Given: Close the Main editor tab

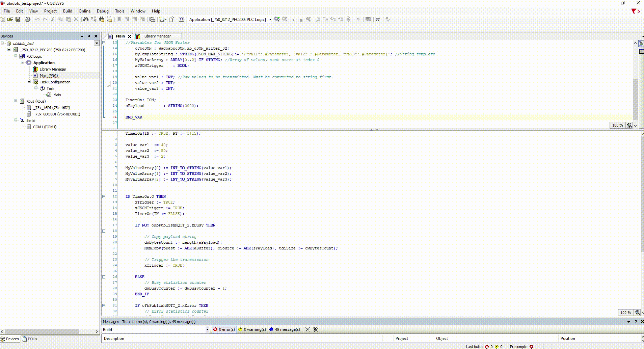Looking at the screenshot, I should click(129, 36).
